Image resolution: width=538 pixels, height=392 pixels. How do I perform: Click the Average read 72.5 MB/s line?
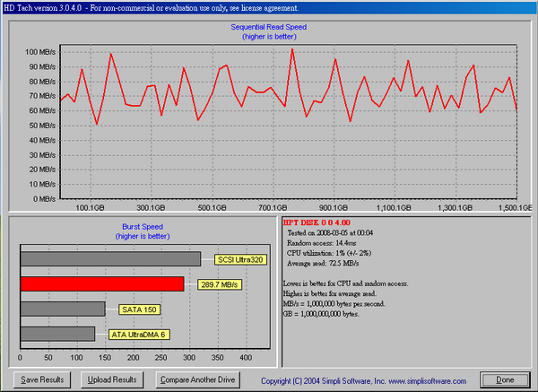[x=323, y=266]
